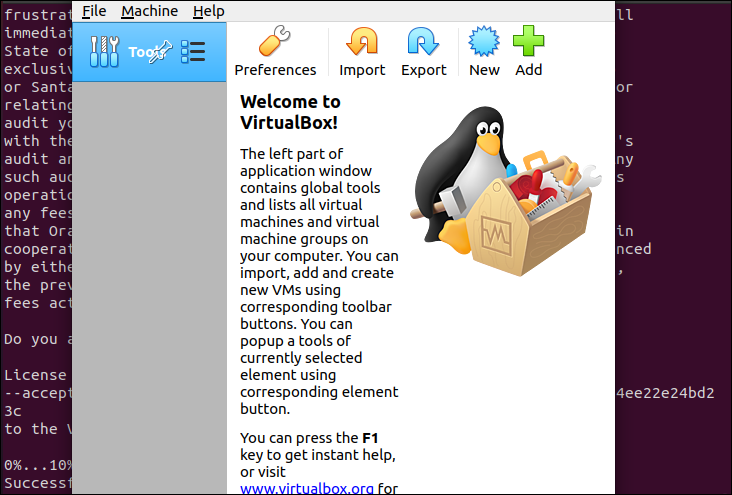732x495 pixels.
Task: Click the green Add machine icon
Action: (x=528, y=41)
